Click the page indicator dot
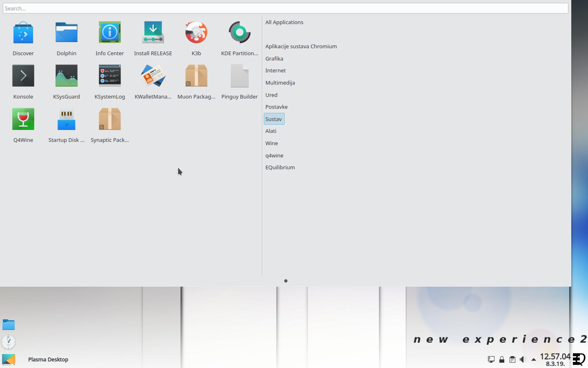This screenshot has height=368, width=588. (286, 281)
